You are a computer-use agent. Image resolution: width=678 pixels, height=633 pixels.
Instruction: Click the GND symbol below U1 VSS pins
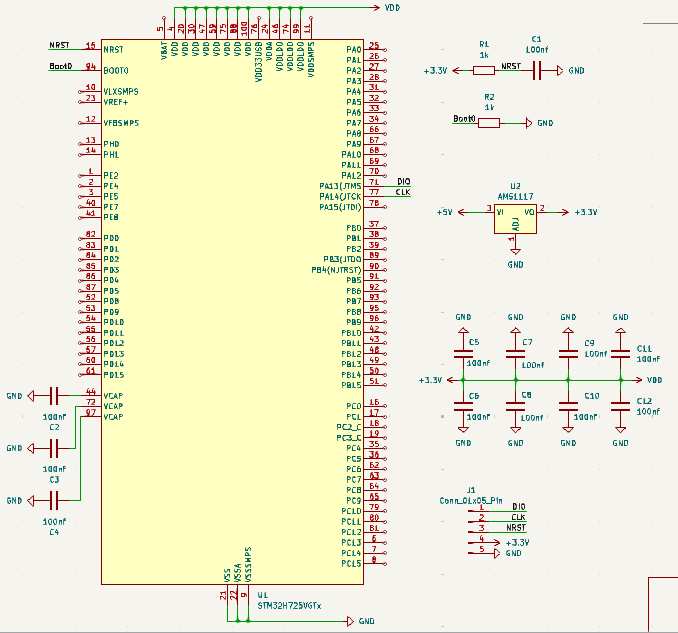[x=361, y=621]
